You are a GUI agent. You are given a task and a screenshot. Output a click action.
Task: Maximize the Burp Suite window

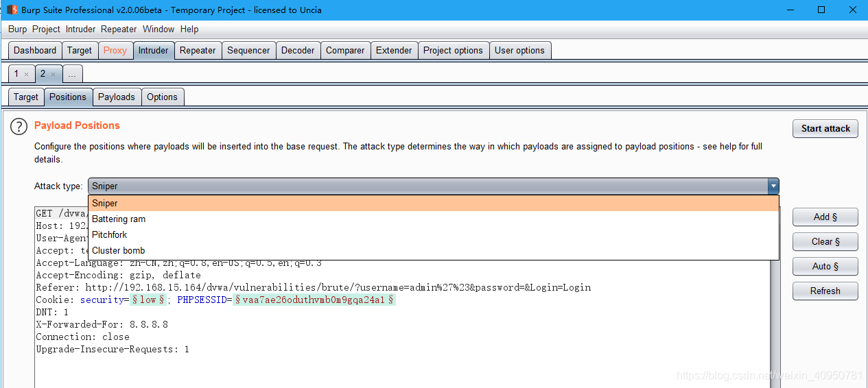[x=821, y=10]
